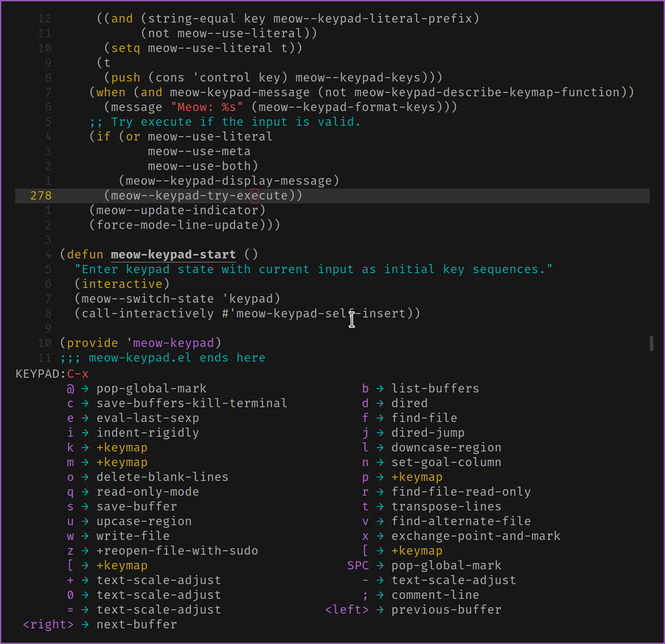665x644 pixels.
Task: Open dired via its keypad entry
Action: click(x=409, y=402)
